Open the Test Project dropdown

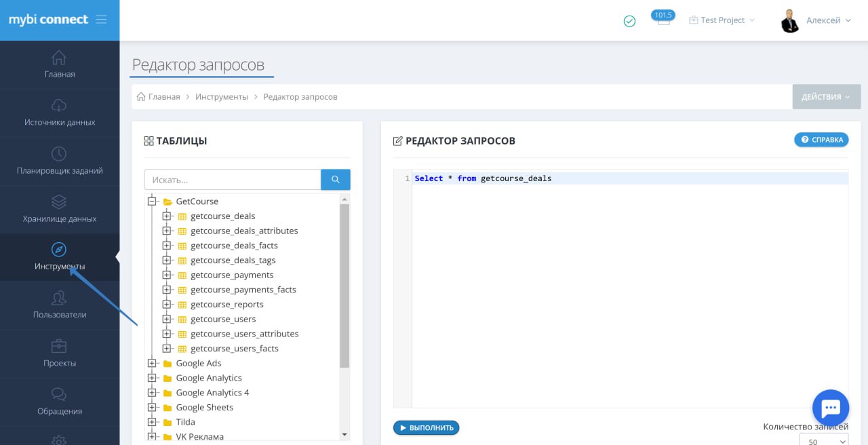point(722,20)
